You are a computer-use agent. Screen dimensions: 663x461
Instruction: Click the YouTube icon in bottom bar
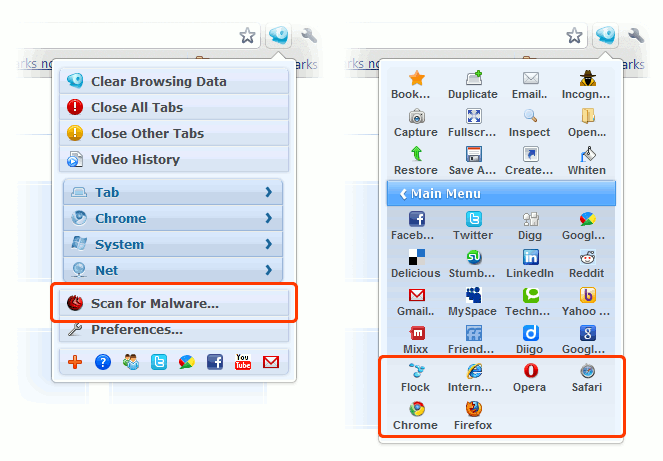tap(243, 362)
